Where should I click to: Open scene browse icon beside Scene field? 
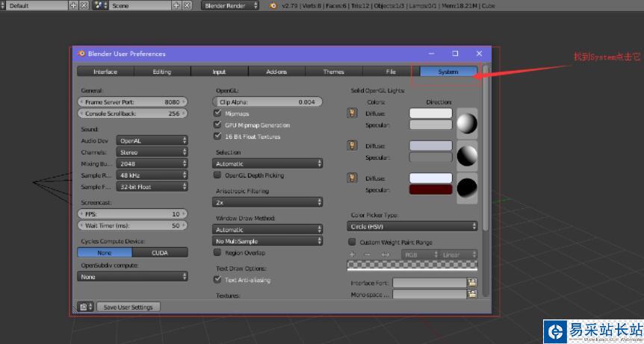tap(100, 5)
